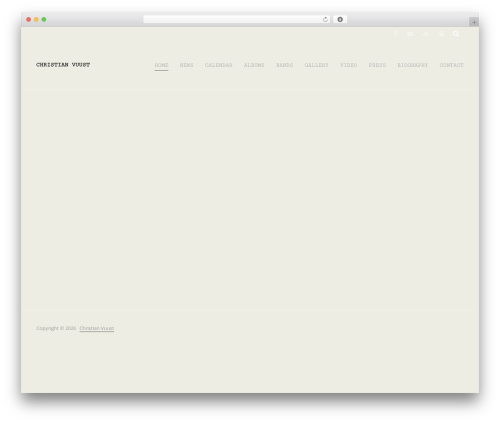The image size is (500, 423).
Task: Click the red close window button
Action: coord(29,20)
